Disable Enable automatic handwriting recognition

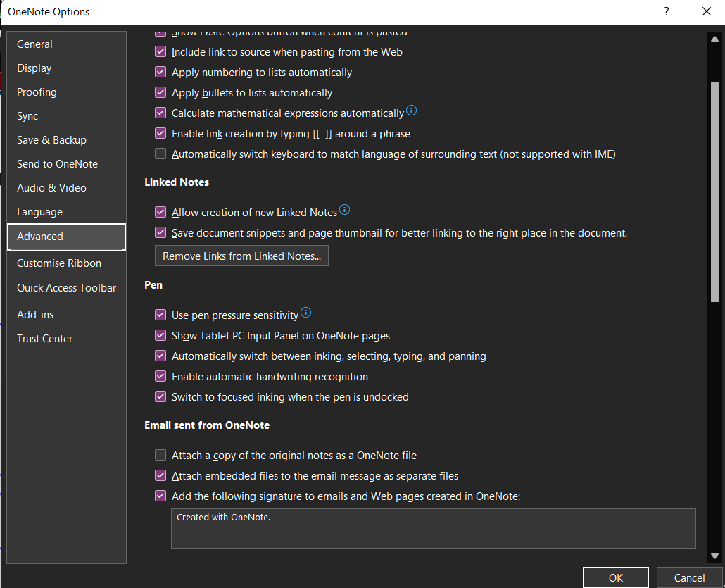pos(160,376)
